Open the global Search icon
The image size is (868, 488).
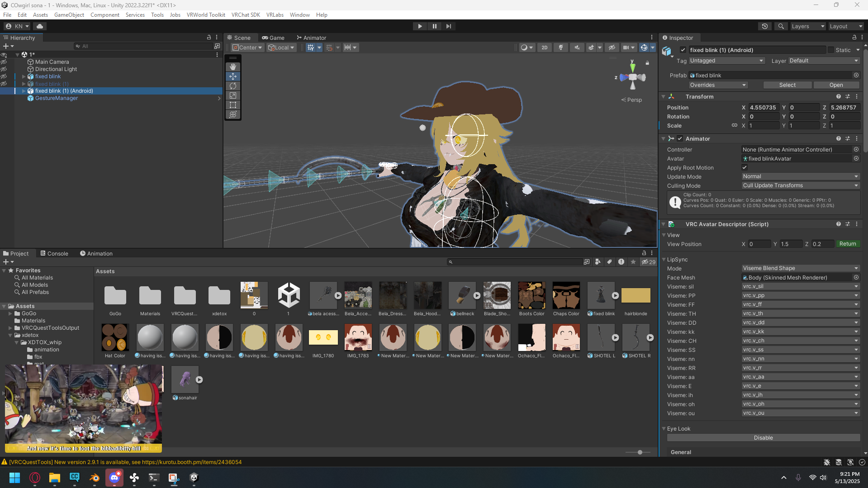tap(781, 26)
